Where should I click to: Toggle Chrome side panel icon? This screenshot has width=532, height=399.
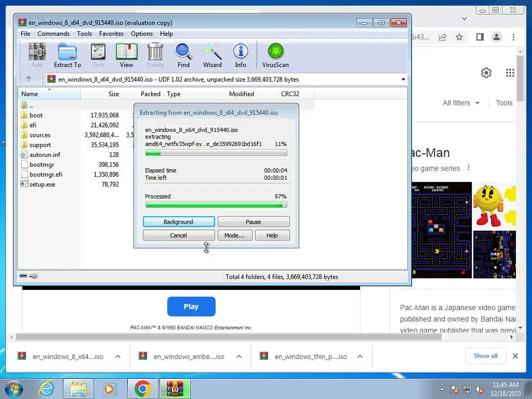point(480,37)
